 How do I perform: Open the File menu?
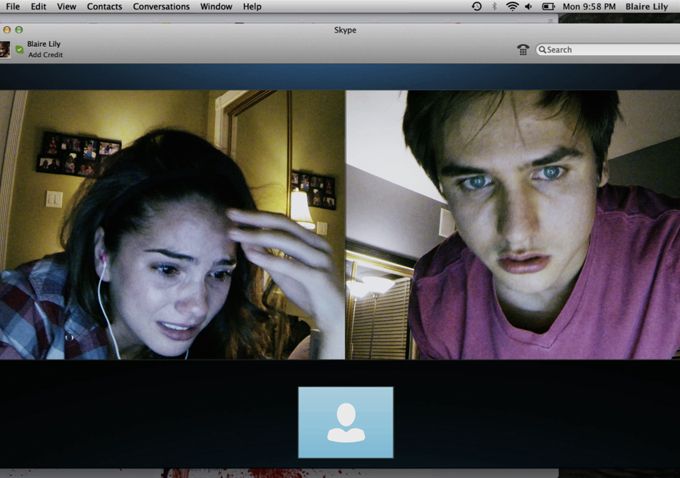[x=13, y=7]
